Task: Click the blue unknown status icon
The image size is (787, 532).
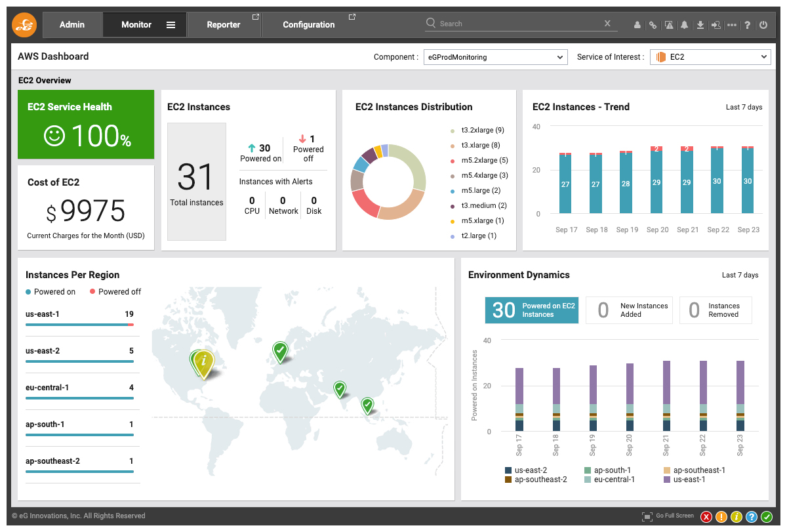Action: point(752,517)
